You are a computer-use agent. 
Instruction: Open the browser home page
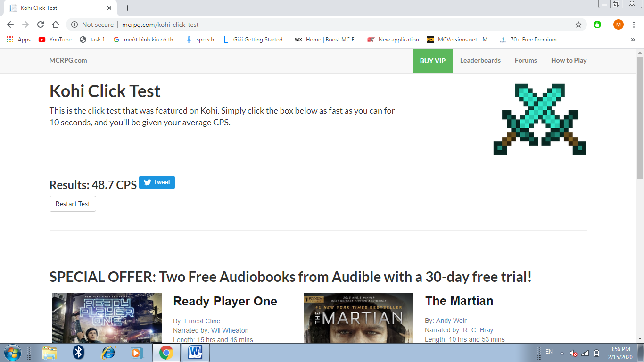56,25
